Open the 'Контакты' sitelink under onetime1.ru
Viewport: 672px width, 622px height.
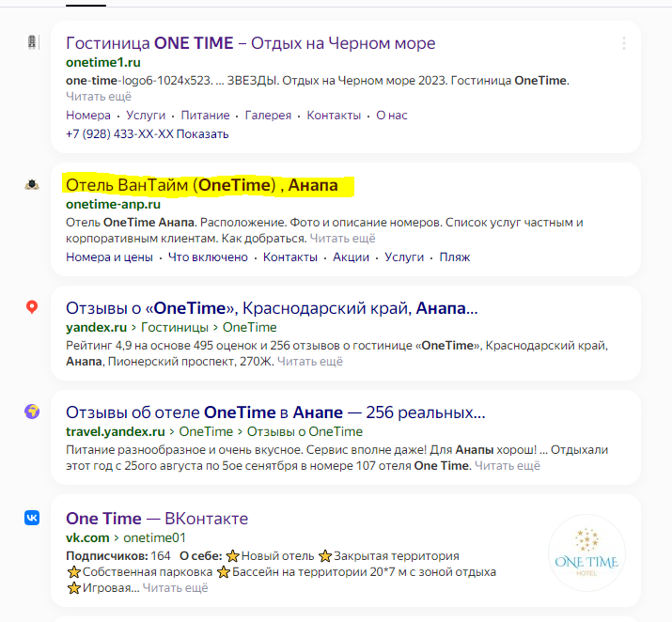(x=334, y=116)
